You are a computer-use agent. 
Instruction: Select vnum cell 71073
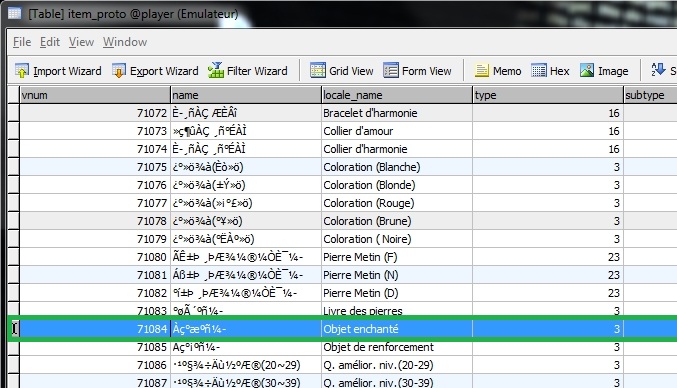pos(95,131)
